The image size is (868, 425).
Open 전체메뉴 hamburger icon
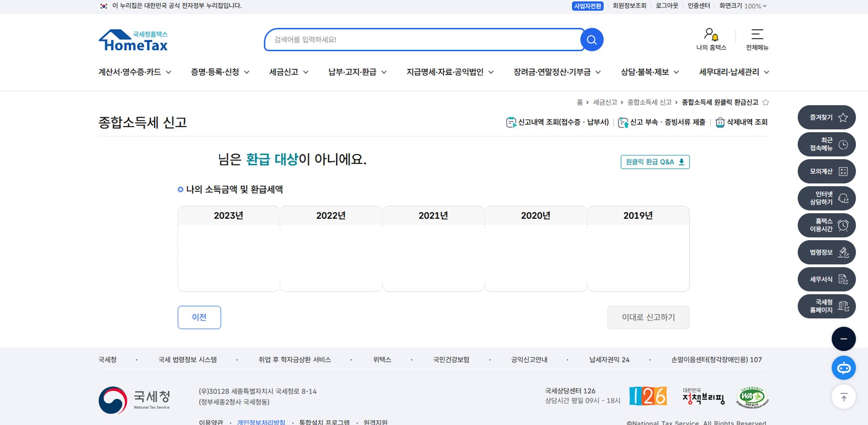tap(757, 35)
